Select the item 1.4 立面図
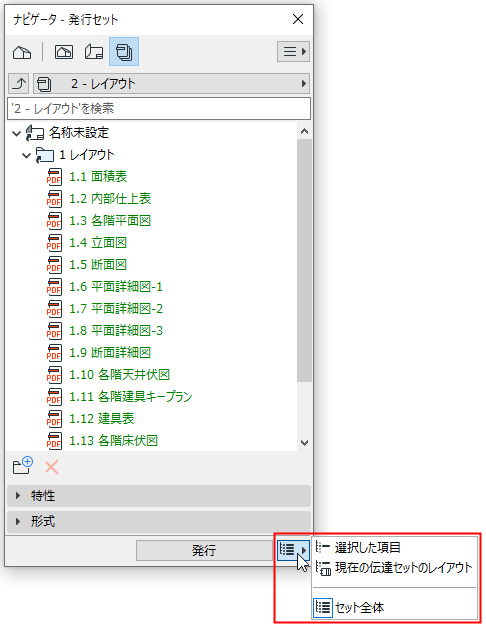 pyautogui.click(x=98, y=243)
